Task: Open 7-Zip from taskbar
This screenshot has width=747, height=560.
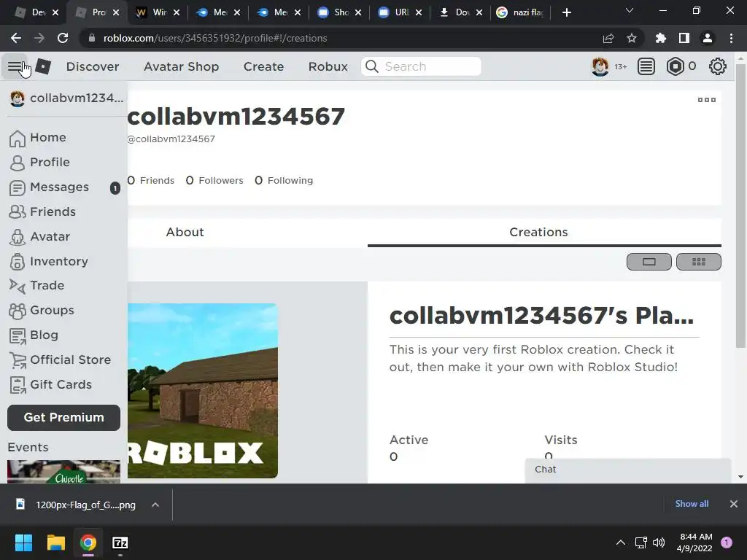Action: [x=120, y=542]
